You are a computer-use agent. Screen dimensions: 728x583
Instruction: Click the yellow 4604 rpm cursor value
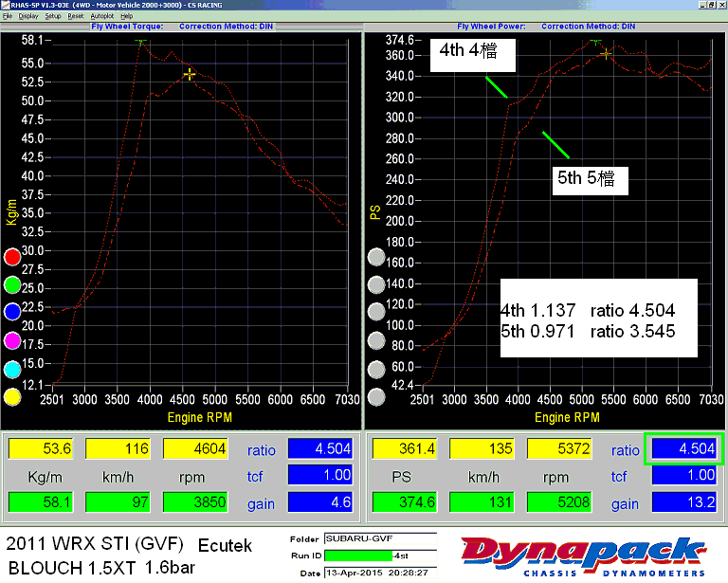click(x=195, y=448)
